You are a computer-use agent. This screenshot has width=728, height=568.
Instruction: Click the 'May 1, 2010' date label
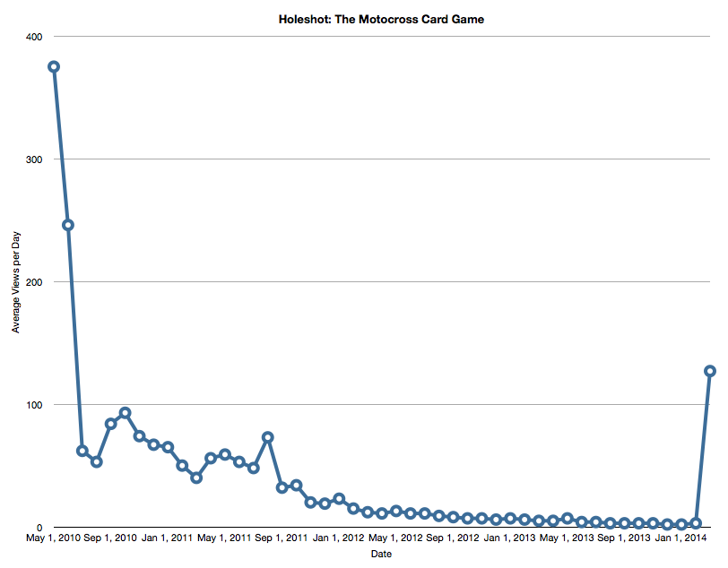[x=53, y=538]
